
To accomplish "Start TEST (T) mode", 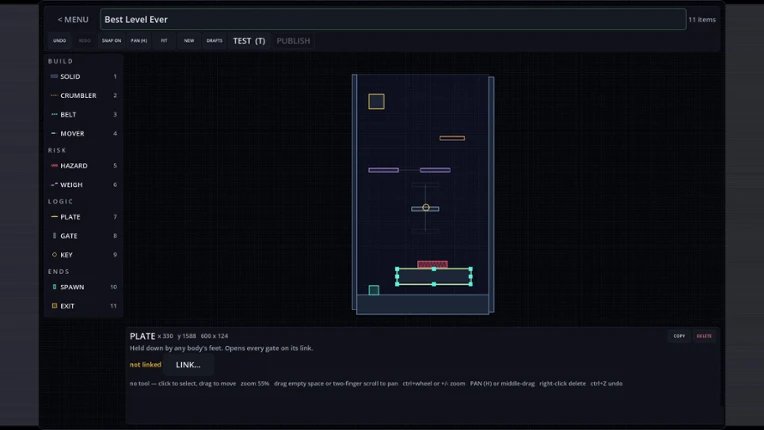I will pos(249,41).
